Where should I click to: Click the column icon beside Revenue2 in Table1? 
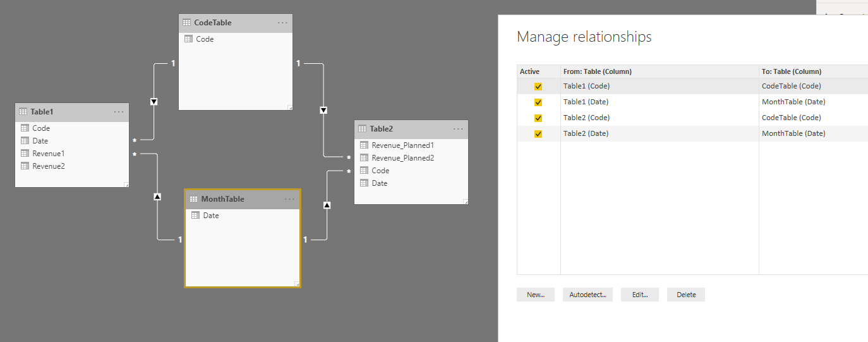point(25,166)
